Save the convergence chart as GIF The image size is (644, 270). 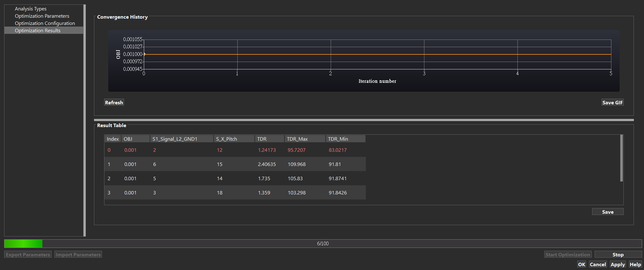pos(612,102)
